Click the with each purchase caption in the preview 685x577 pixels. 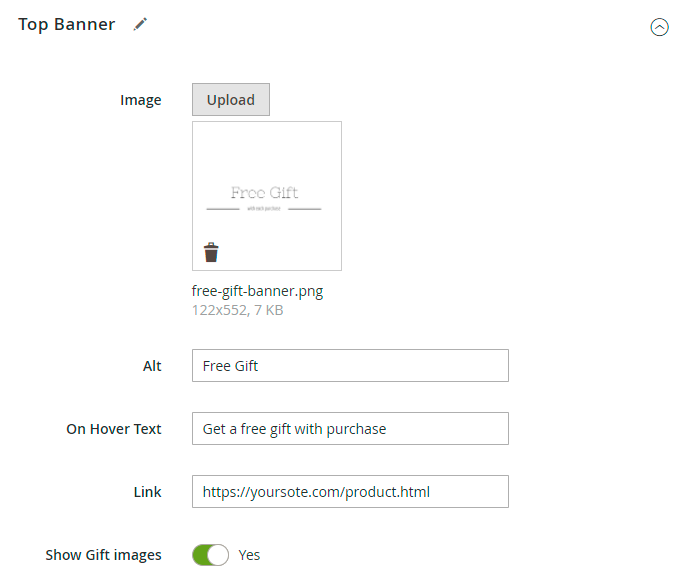pyautogui.click(x=264, y=208)
